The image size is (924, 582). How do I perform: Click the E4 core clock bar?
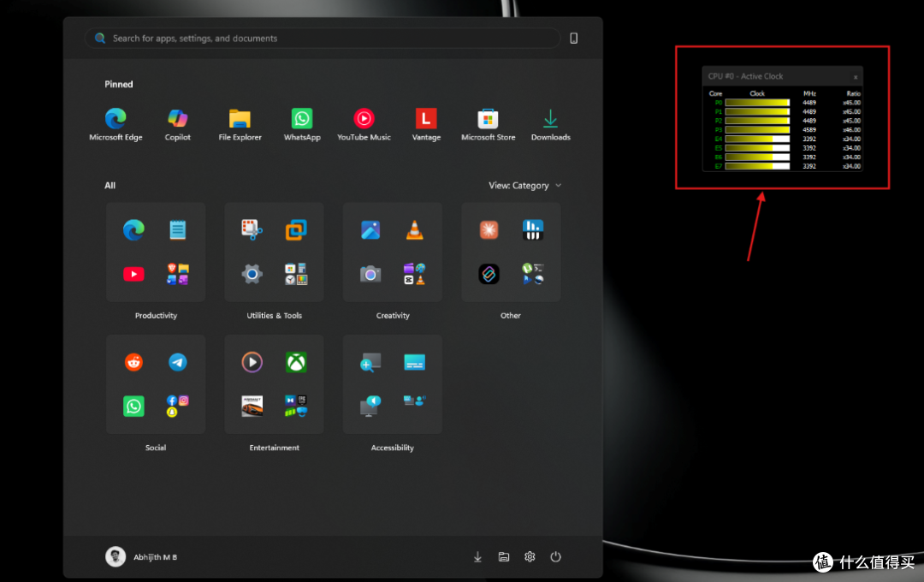(757, 140)
